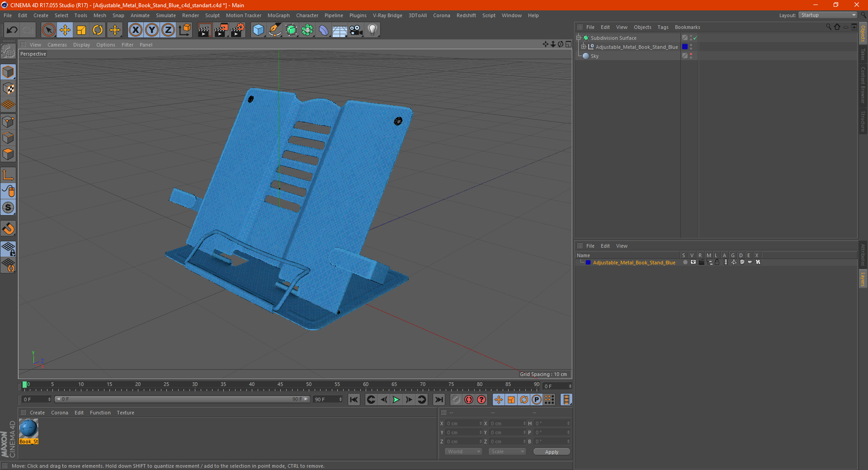The height and width of the screenshot is (470, 868).
Task: Open the Simulate menu
Action: [166, 15]
